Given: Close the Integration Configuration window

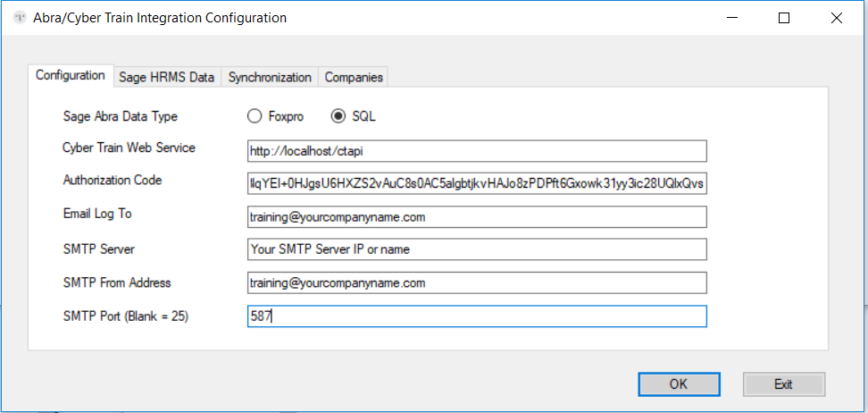Looking at the screenshot, I should 837,18.
